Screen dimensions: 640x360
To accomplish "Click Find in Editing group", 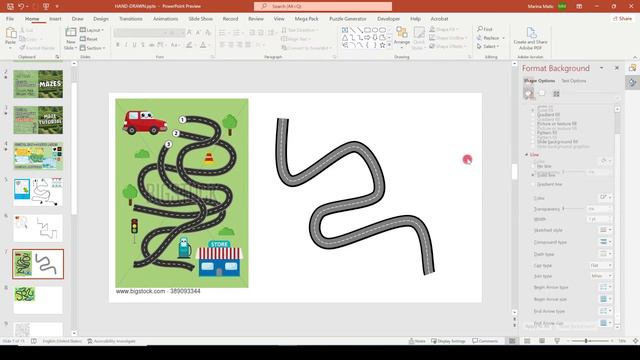I will tap(485, 29).
